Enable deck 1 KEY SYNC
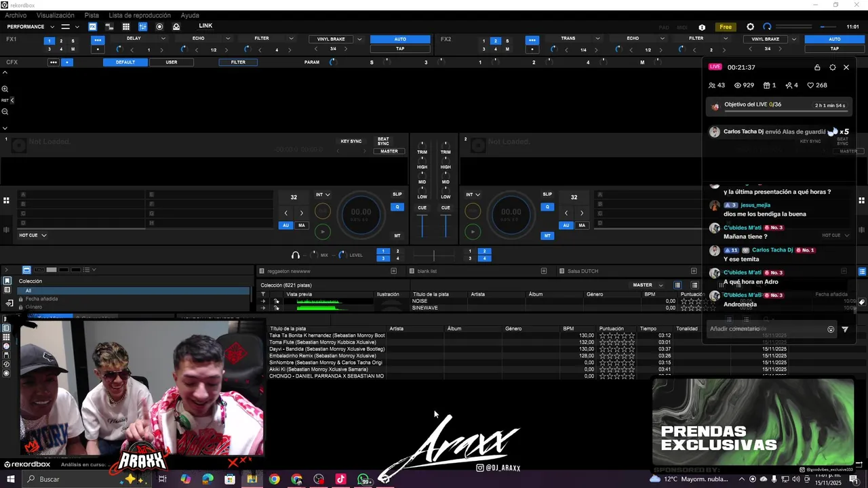This screenshot has height=488, width=868. [351, 141]
